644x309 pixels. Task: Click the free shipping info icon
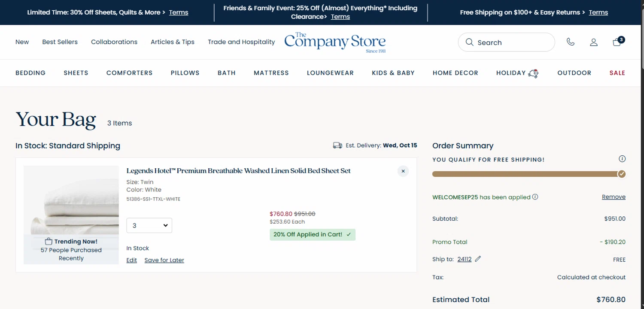click(x=622, y=159)
